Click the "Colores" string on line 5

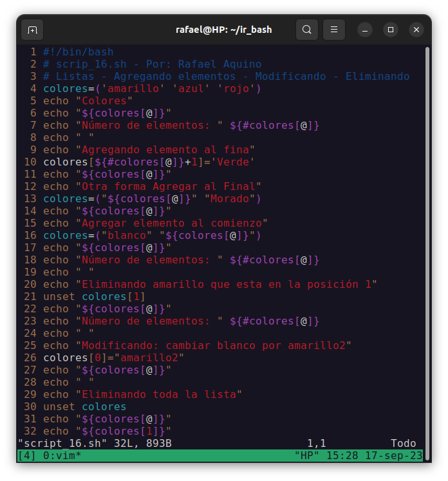tap(104, 101)
